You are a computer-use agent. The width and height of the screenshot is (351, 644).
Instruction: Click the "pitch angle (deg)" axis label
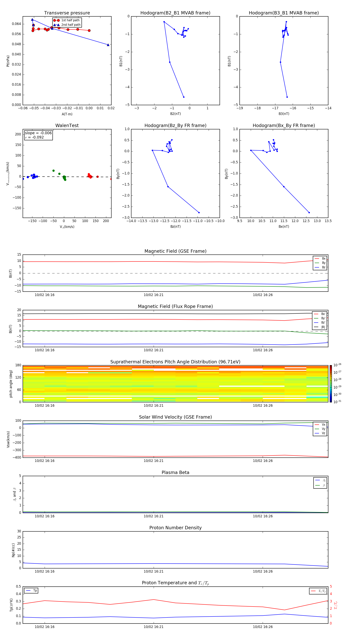pyautogui.click(x=11, y=384)
